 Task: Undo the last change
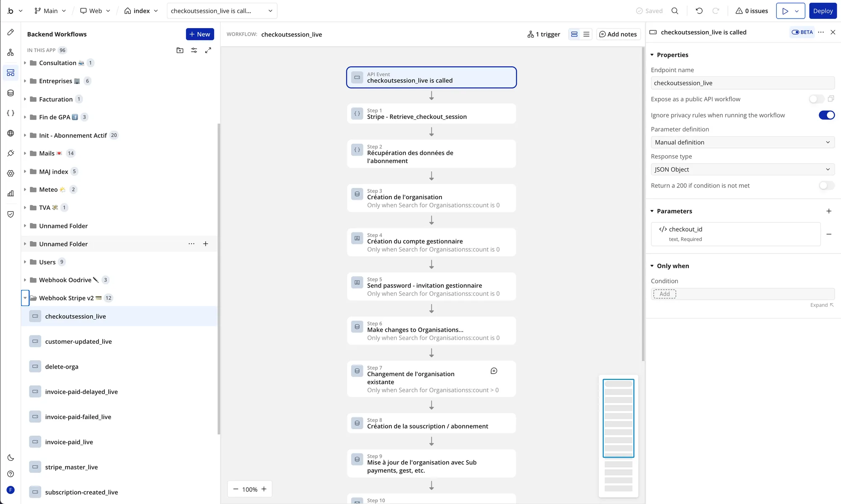pos(699,11)
